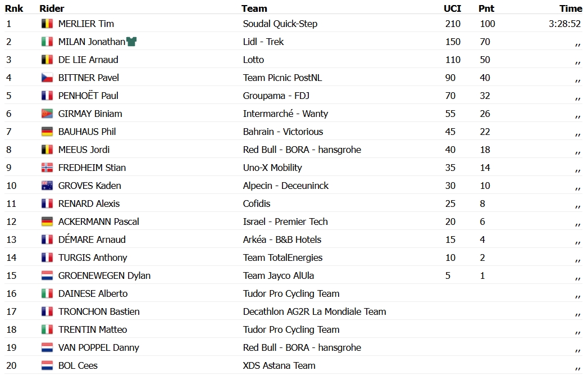Open rider page for DE LIE Arnaud
The height and width of the screenshot is (375, 588).
click(x=88, y=60)
